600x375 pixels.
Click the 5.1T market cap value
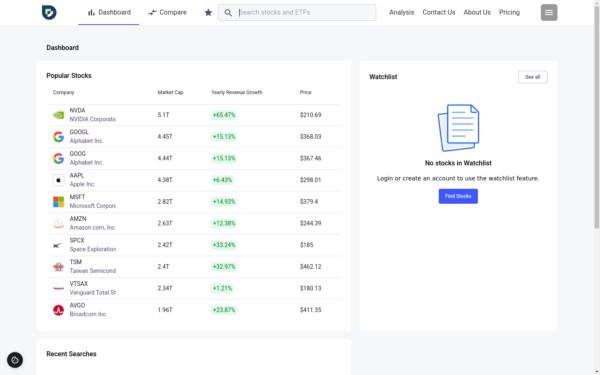point(163,115)
